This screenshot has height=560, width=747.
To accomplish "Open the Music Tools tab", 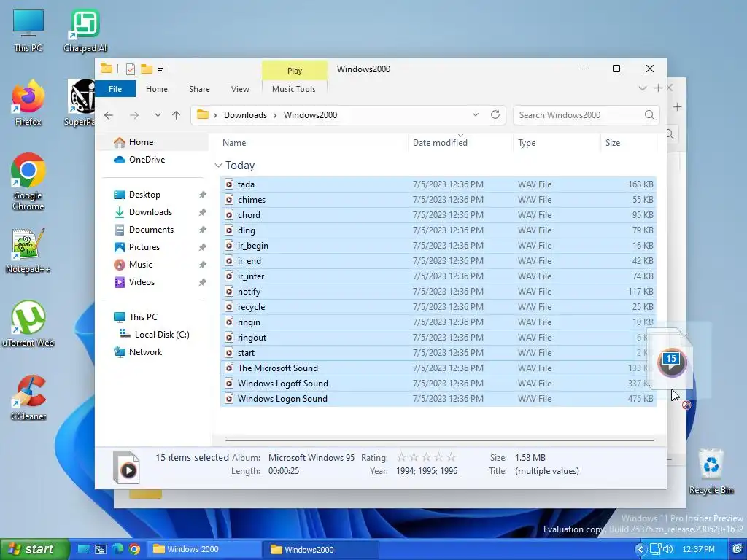I will coord(293,89).
